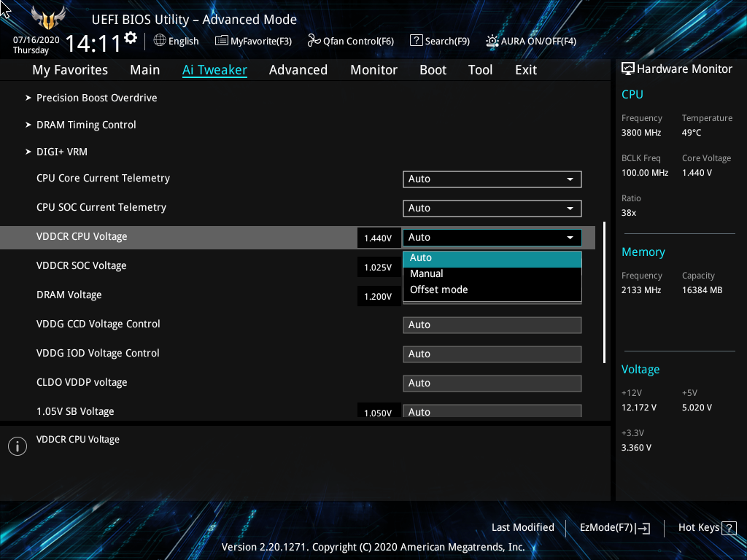The width and height of the screenshot is (747, 560).
Task: Click the version copyright text
Action: click(373, 547)
